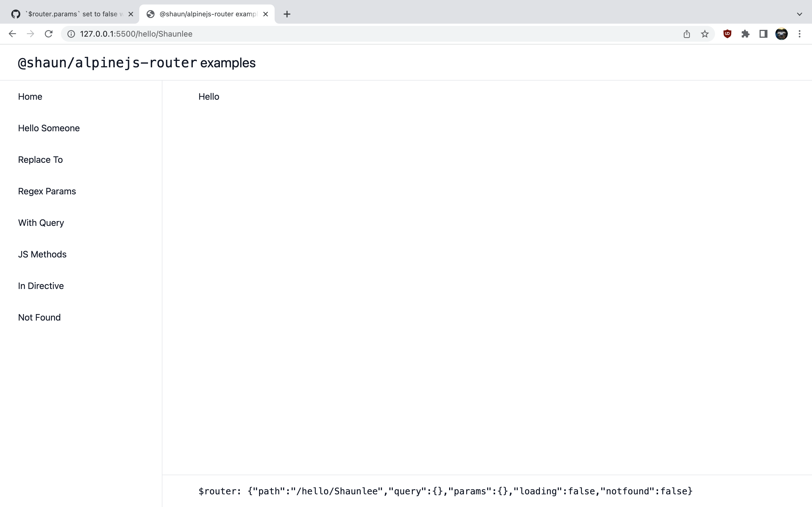Click the forward navigation arrow
The height and width of the screenshot is (507, 812).
pos(30,34)
